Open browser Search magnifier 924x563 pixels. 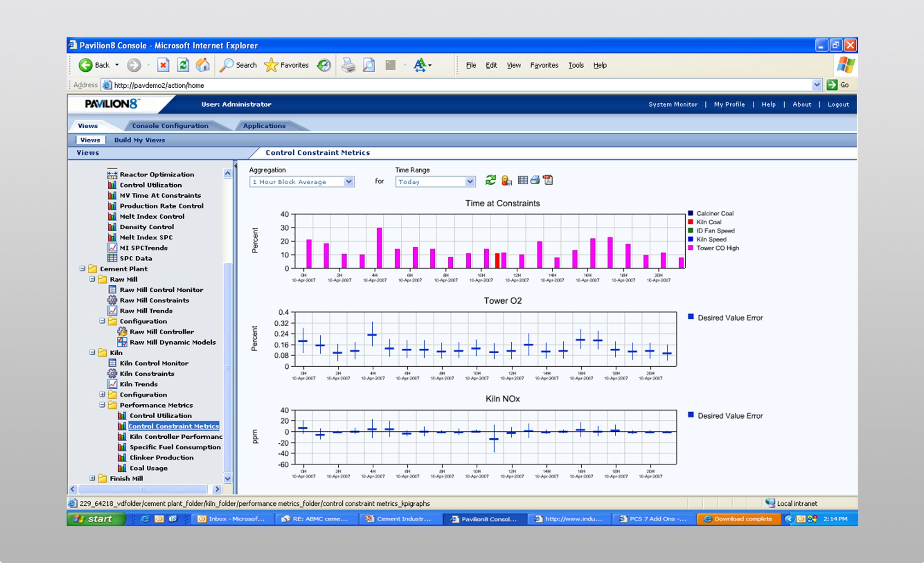[238, 65]
